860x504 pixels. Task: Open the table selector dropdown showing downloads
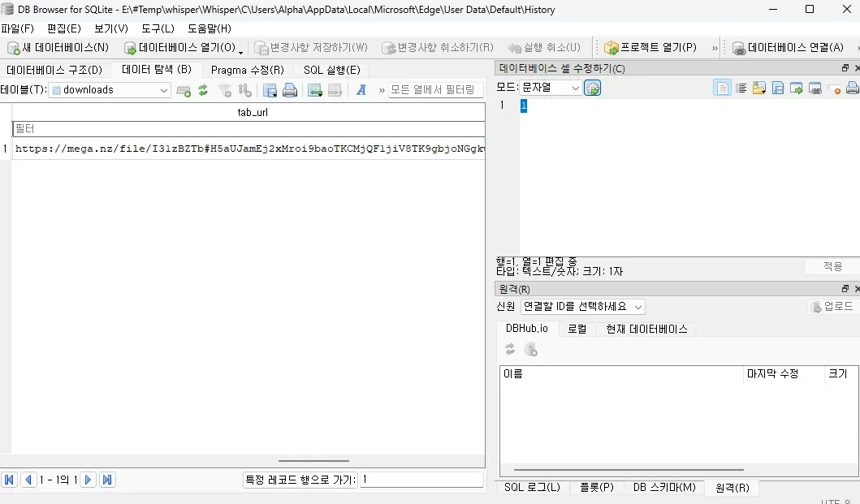click(109, 90)
